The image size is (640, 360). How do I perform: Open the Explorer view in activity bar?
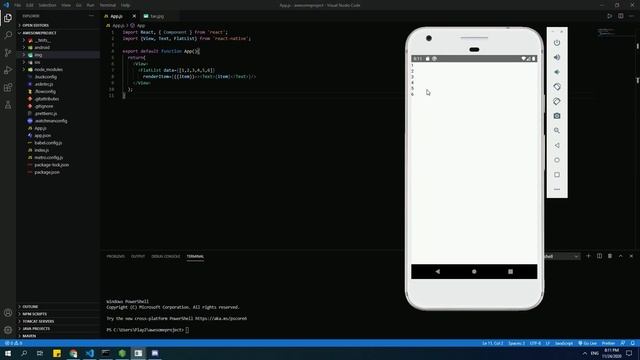click(8, 18)
